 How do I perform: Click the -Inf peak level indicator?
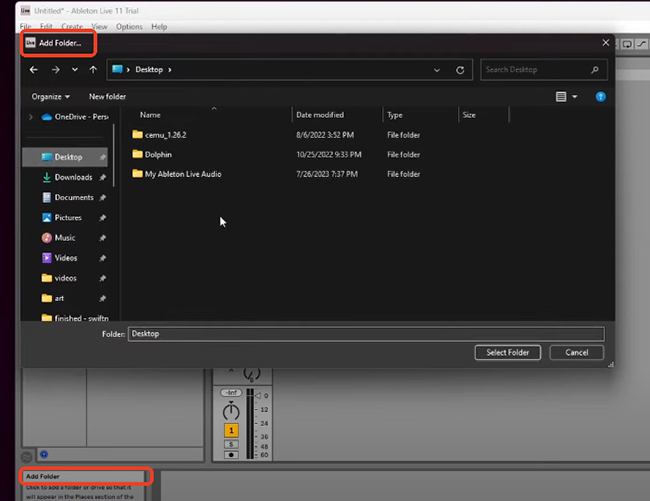(x=231, y=392)
